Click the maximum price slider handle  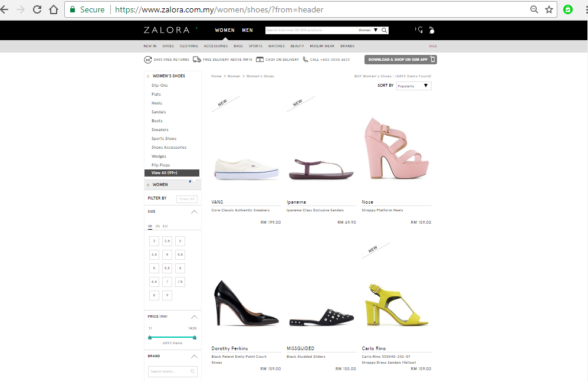[195, 338]
